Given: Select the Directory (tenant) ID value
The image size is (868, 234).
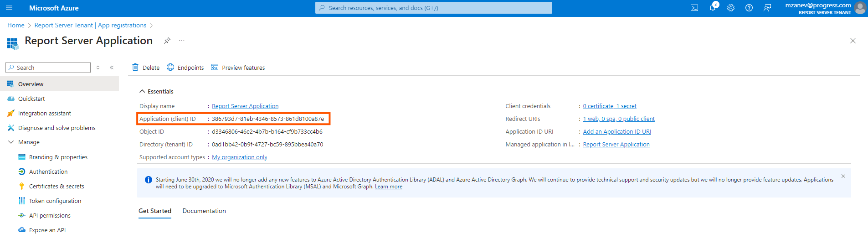Looking at the screenshot, I should click(x=267, y=144).
